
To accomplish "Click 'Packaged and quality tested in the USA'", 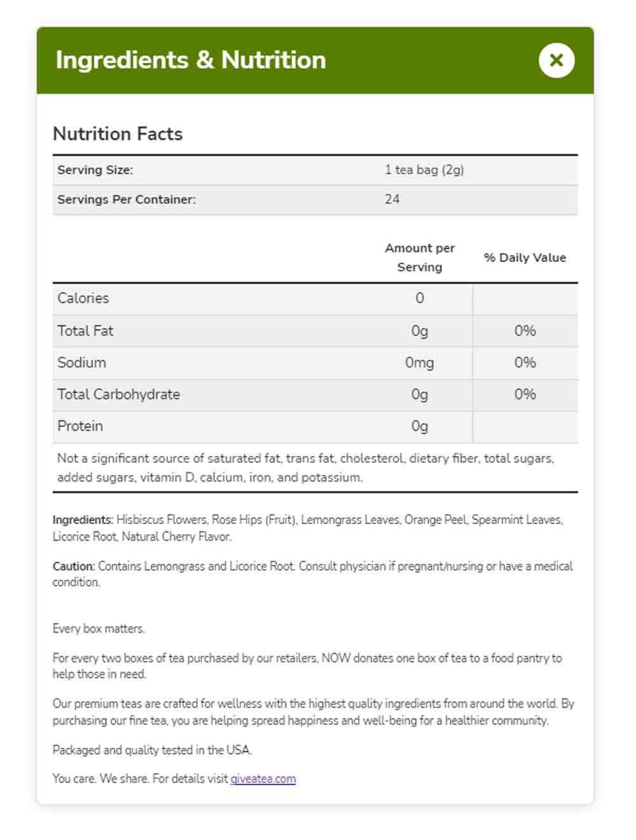I will pyautogui.click(x=152, y=750).
